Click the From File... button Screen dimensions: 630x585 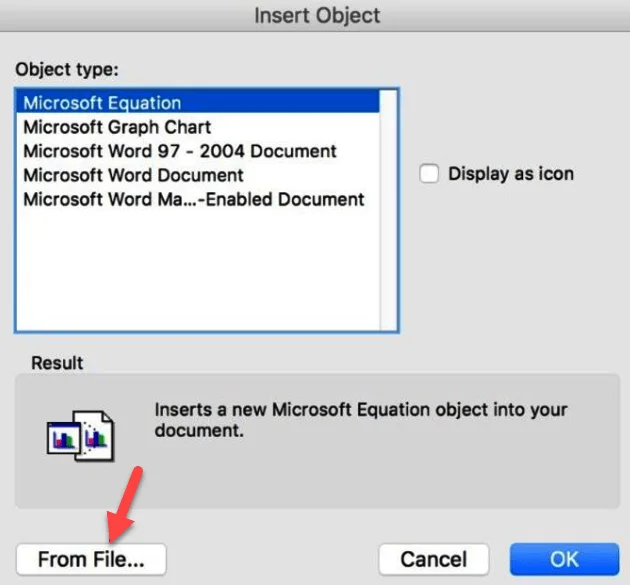[91, 559]
